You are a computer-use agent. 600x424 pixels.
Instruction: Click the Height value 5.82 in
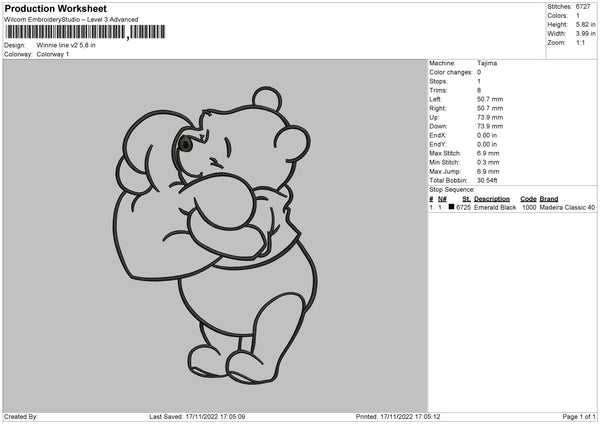(x=585, y=24)
